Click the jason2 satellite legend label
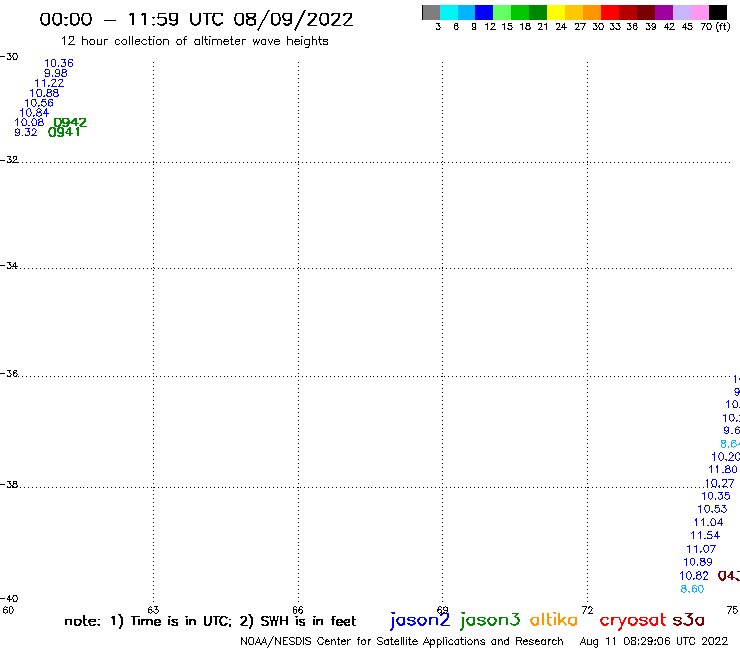740x650 pixels. 420,620
